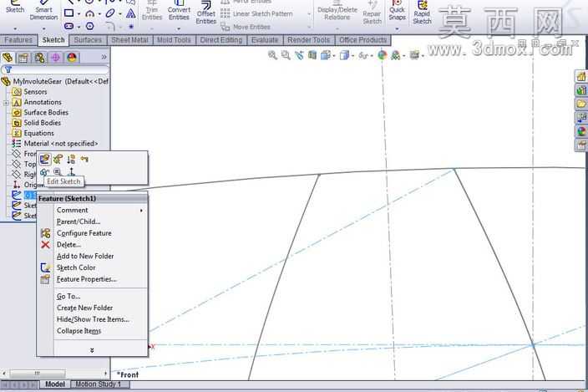The height and width of the screenshot is (392, 588).
Task: Select the Arc sketch tool
Action: pyautogui.click(x=89, y=14)
